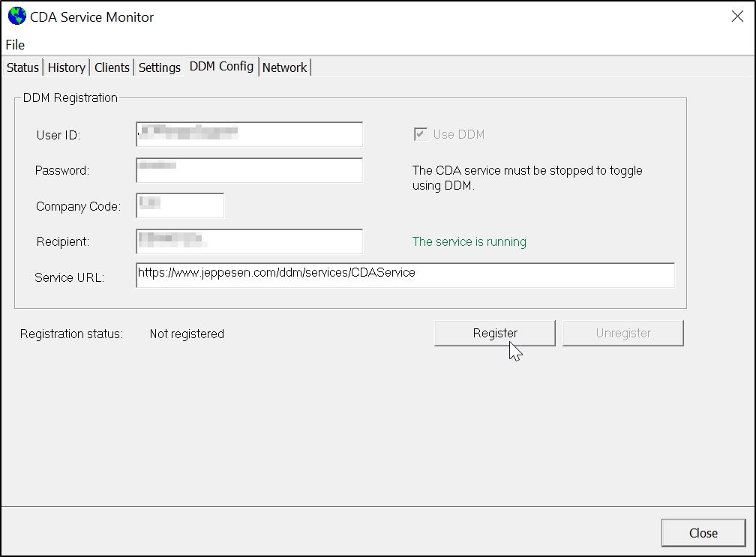756x557 pixels.
Task: Click the Recipient input field
Action: (247, 241)
